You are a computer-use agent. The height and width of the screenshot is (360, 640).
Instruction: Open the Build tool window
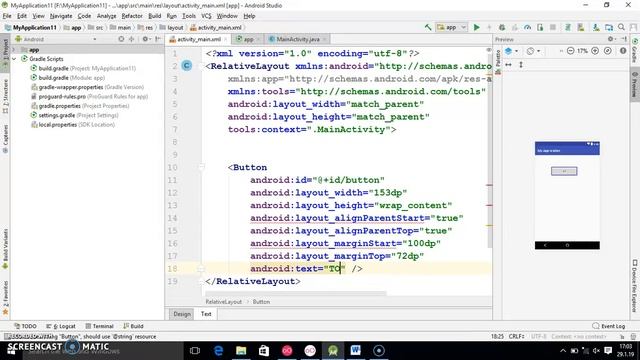133,326
